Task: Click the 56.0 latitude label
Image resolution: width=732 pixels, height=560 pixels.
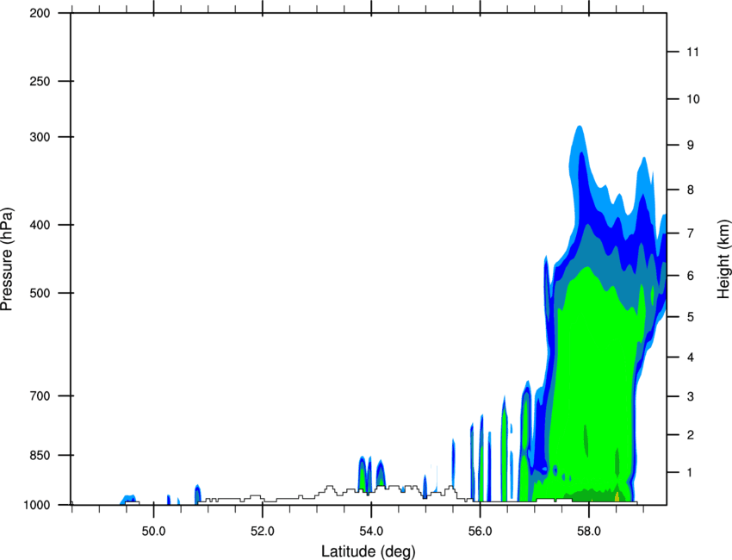Action: 480,532
